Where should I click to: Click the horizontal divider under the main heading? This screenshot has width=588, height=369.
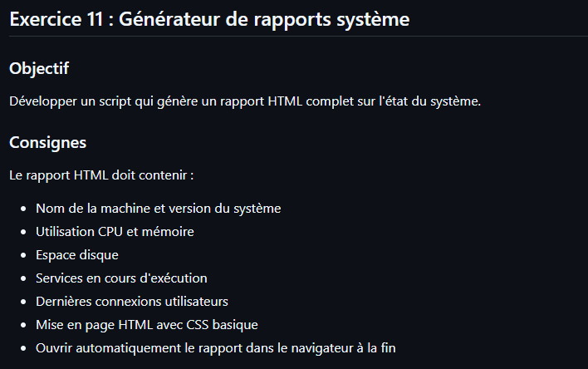point(294,37)
